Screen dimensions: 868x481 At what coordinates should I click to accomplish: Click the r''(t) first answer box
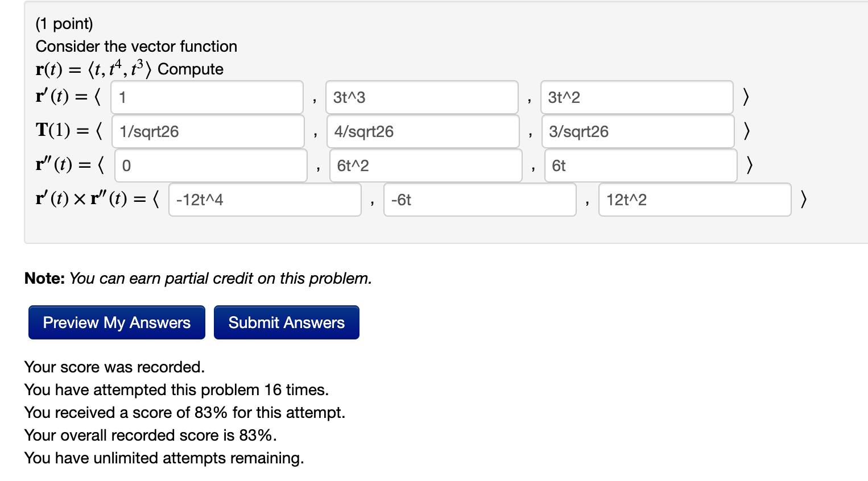tap(210, 165)
